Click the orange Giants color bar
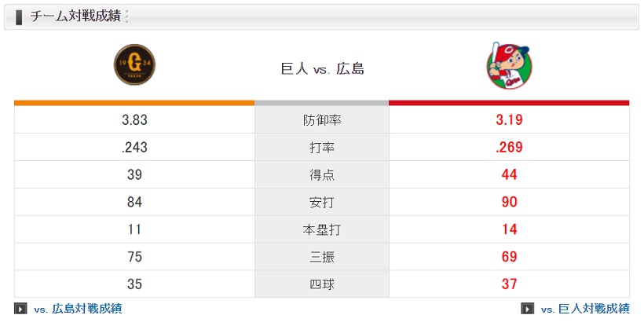The width and height of the screenshot is (644, 326). (x=134, y=102)
